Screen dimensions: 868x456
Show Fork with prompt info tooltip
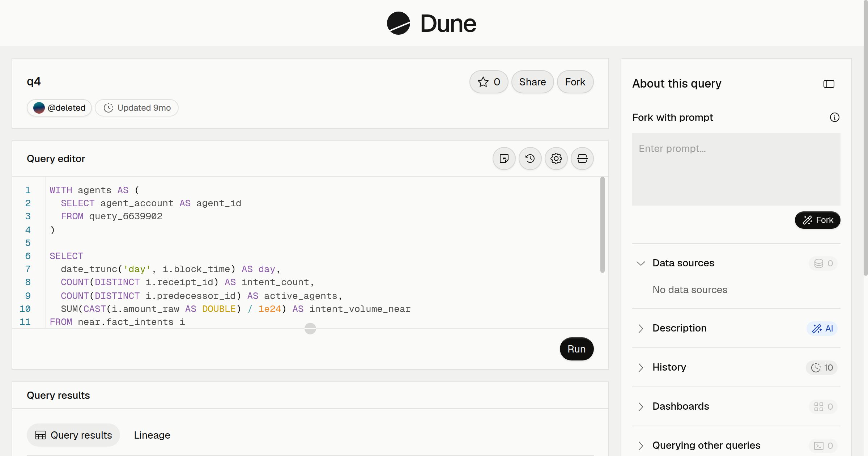tap(834, 117)
